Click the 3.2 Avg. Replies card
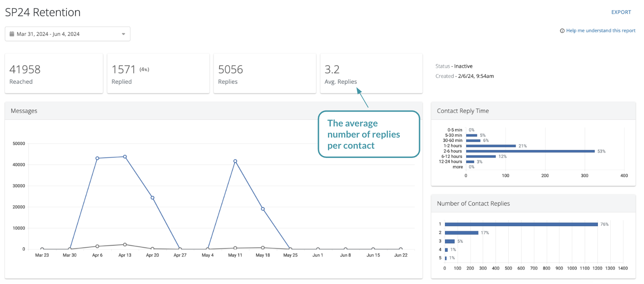644x284 pixels. pyautogui.click(x=371, y=74)
